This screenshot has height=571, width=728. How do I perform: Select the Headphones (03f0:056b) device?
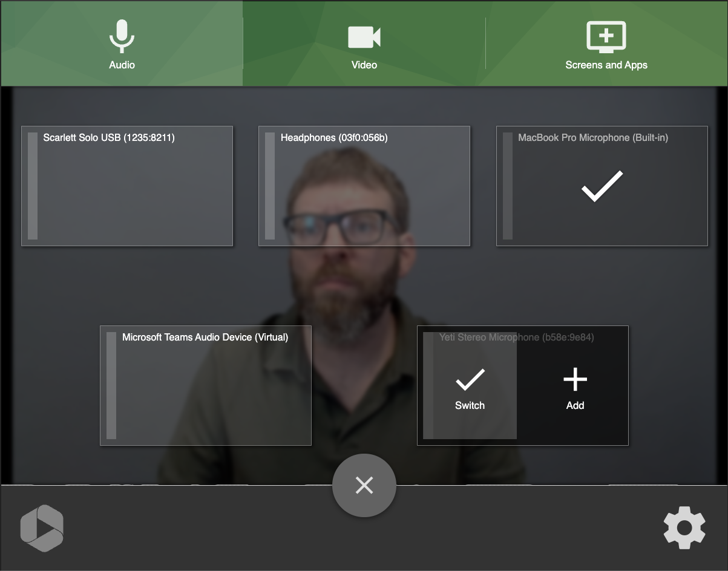[364, 186]
